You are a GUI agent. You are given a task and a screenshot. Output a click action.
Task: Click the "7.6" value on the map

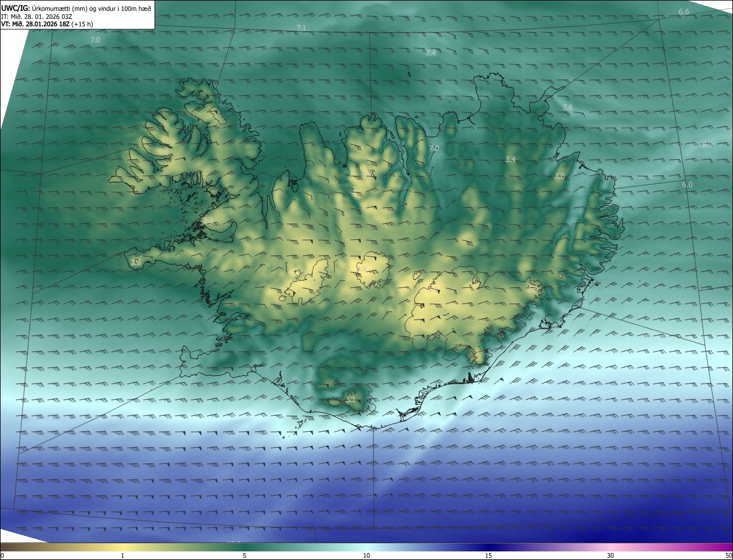coord(568,107)
